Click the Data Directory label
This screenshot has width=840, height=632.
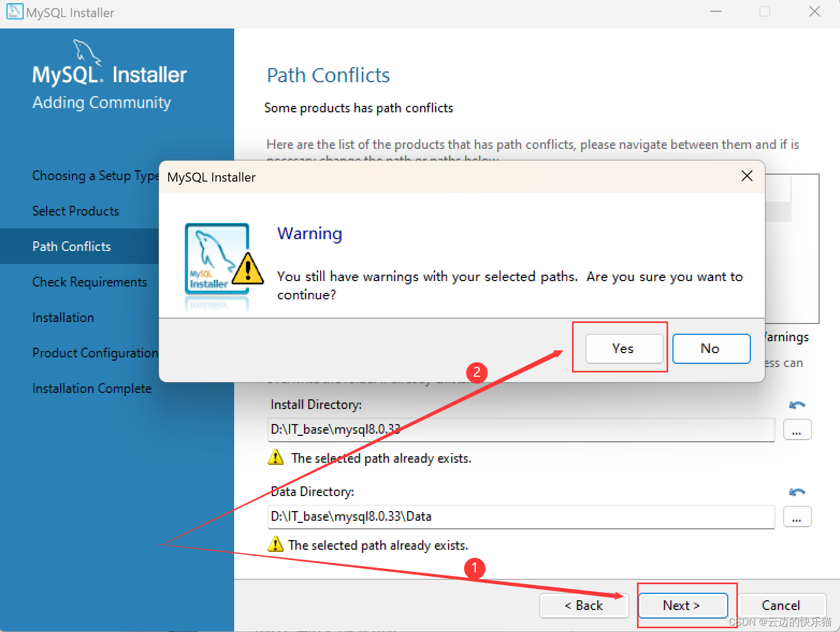(313, 492)
